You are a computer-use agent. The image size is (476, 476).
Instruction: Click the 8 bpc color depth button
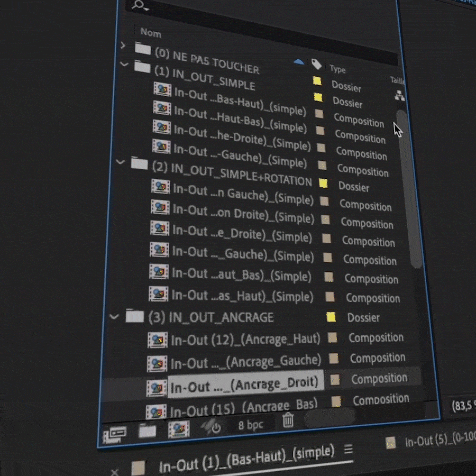point(250,425)
